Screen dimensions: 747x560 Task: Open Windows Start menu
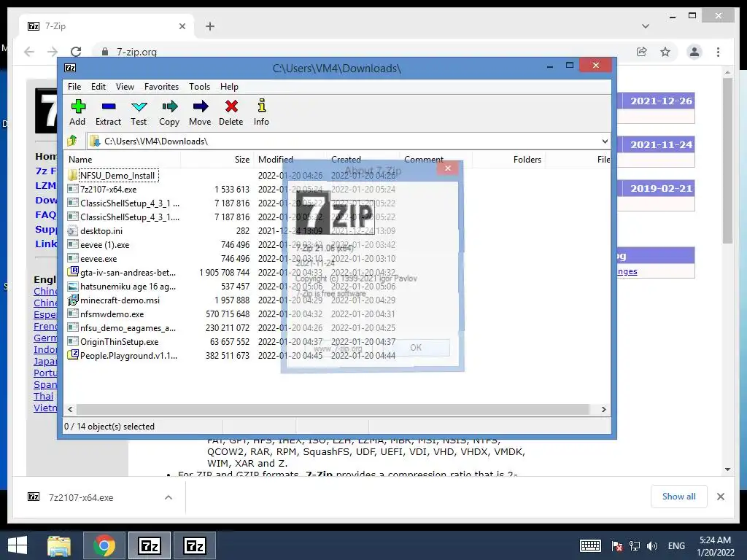tap(18, 545)
